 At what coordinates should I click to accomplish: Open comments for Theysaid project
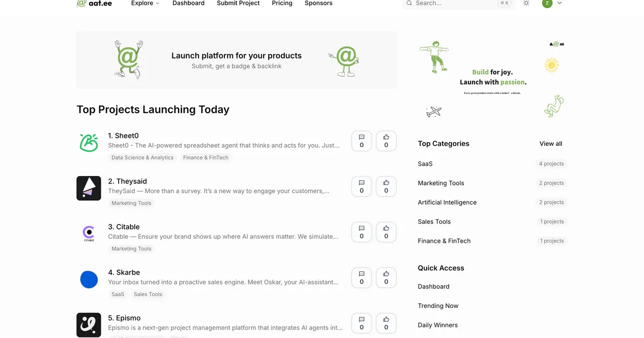[x=361, y=187]
